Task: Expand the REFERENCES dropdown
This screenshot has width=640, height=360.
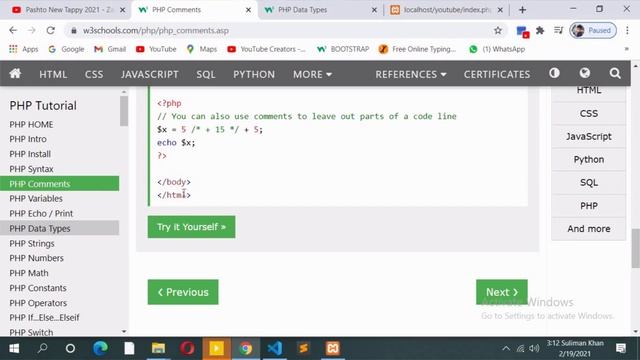Action: [411, 74]
